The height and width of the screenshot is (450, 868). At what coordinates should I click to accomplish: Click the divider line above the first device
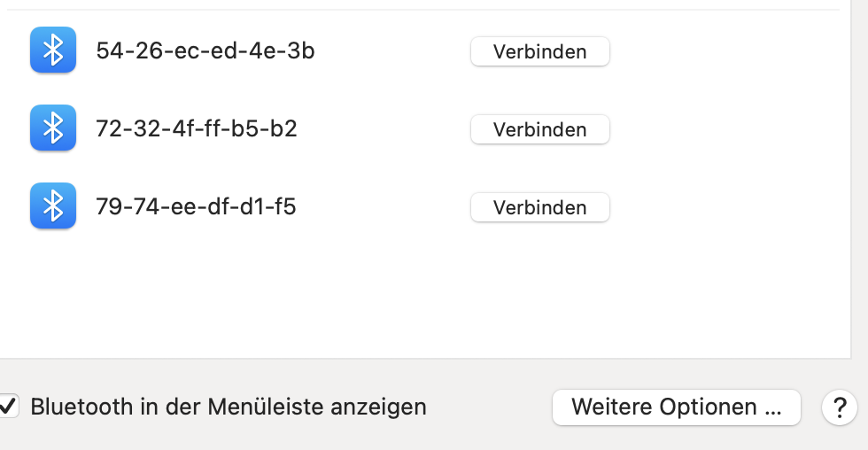[425, 10]
